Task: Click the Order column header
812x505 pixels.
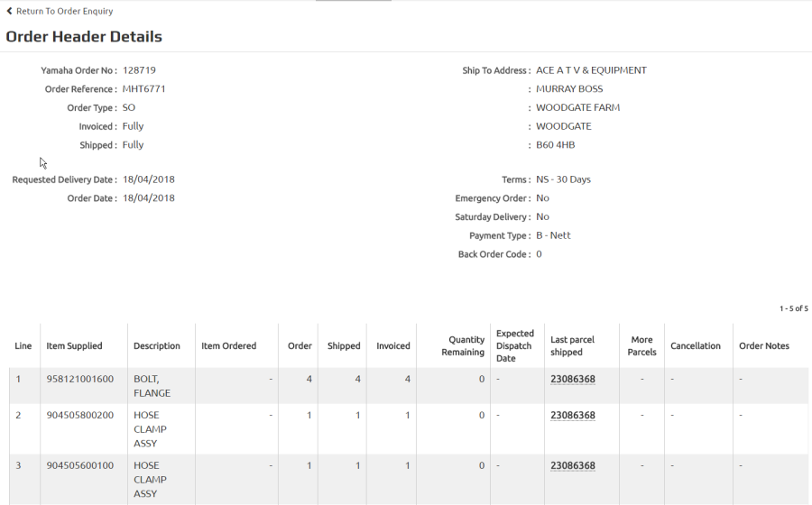Action: pos(300,345)
